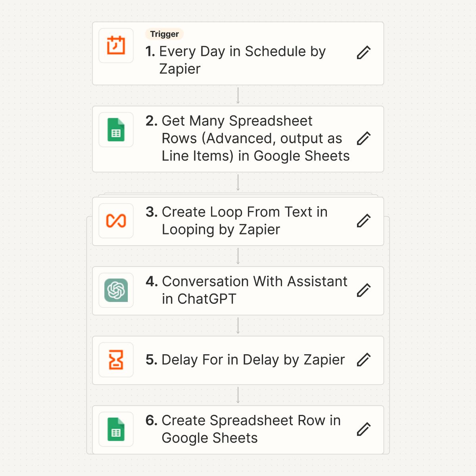This screenshot has height=476, width=476.
Task: Click the Looping by Zapier loop icon
Action: click(116, 221)
